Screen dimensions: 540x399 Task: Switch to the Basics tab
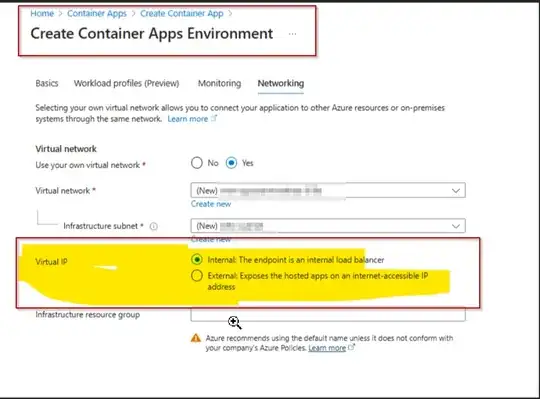(x=47, y=83)
